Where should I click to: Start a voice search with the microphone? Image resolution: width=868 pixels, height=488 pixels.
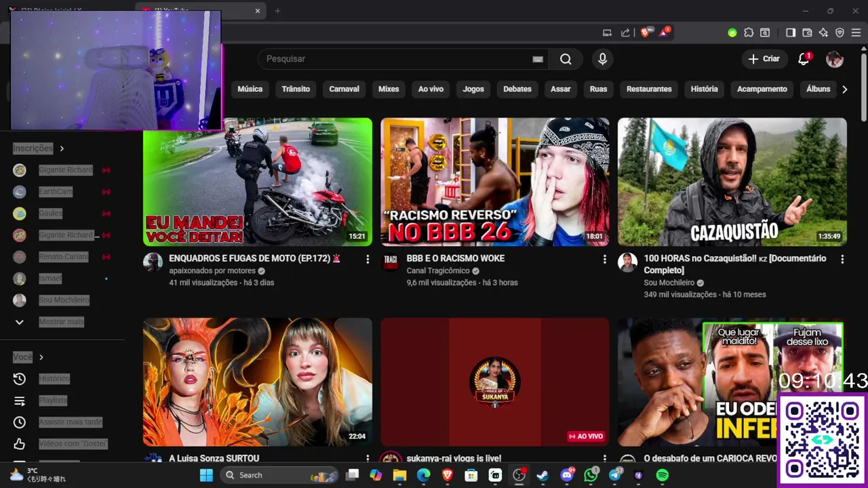pos(602,59)
